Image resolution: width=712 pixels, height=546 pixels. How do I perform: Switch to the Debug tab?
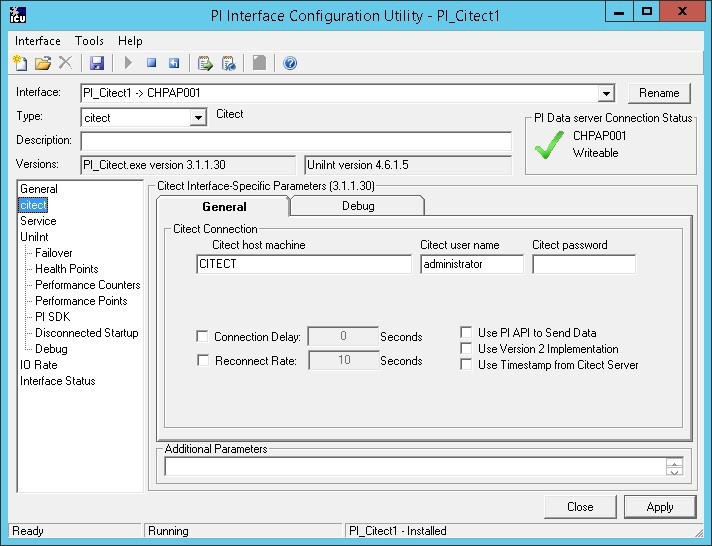tap(358, 206)
